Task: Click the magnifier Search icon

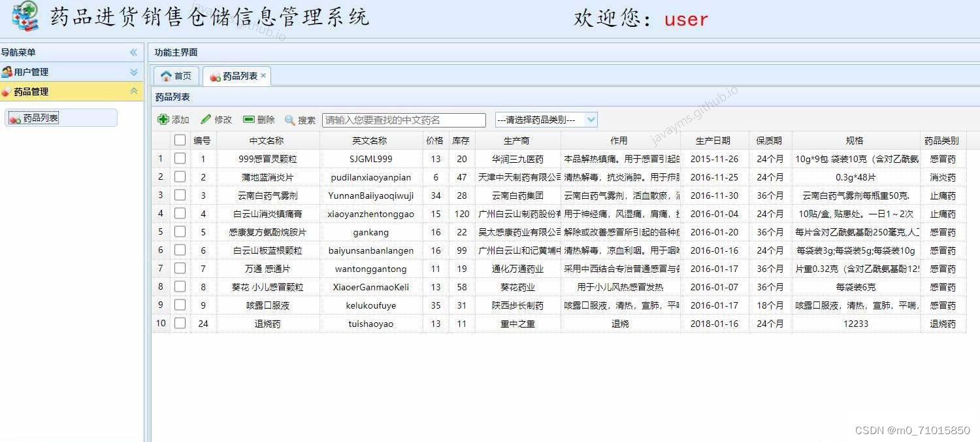Action: pos(290,120)
